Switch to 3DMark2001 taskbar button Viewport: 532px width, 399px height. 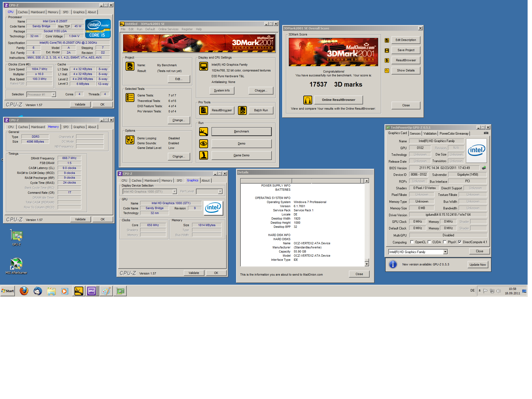tap(79, 291)
